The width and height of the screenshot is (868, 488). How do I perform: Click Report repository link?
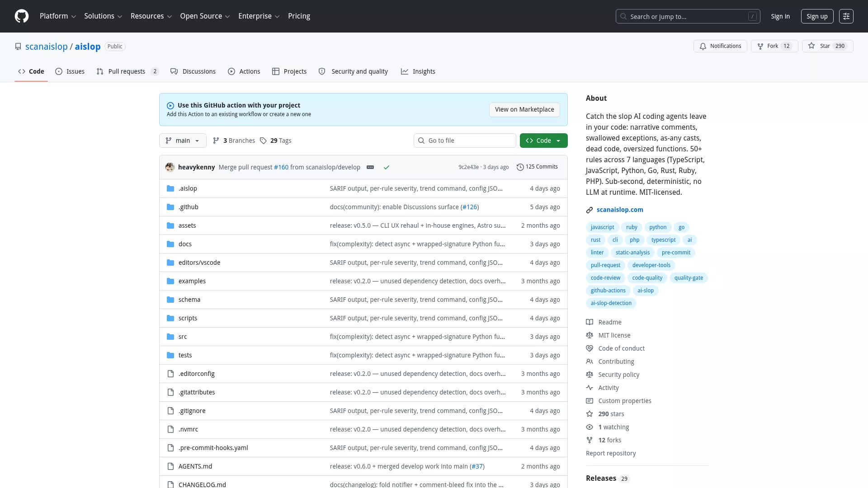pos(611,453)
